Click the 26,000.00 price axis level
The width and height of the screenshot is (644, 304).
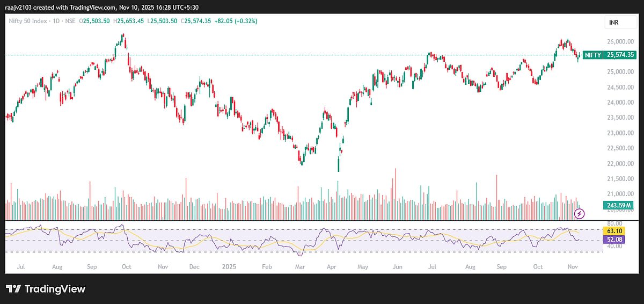point(617,41)
